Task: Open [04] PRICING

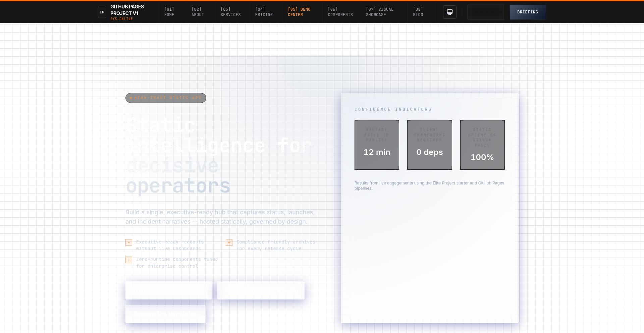Action: coord(264,12)
